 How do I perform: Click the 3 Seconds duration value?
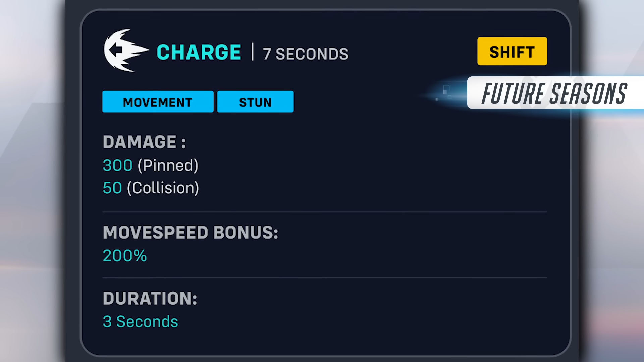(x=140, y=322)
